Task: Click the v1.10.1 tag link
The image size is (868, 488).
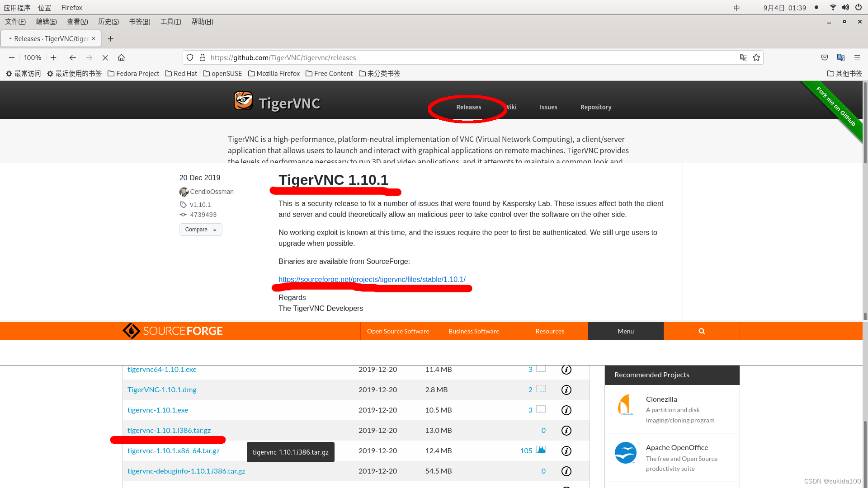Action: click(x=200, y=204)
